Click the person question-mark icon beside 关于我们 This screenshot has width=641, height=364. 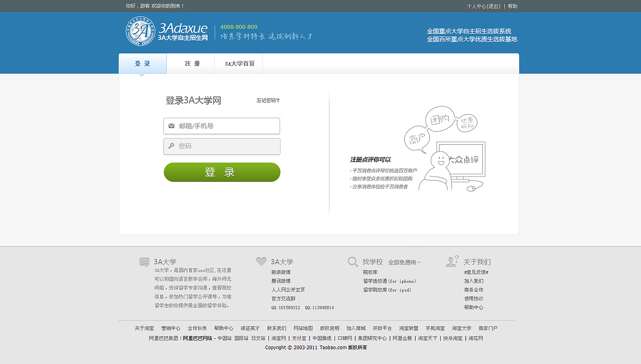[x=452, y=261]
